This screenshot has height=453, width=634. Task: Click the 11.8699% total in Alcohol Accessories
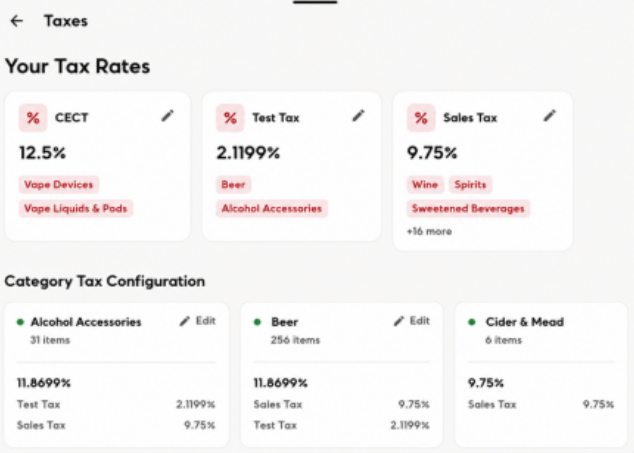click(44, 383)
